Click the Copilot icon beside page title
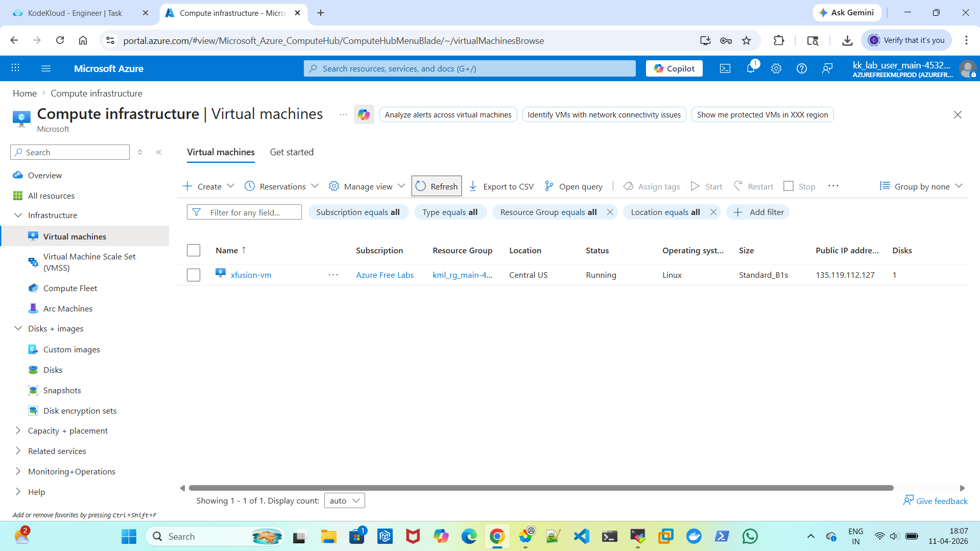The image size is (980, 551). click(364, 114)
